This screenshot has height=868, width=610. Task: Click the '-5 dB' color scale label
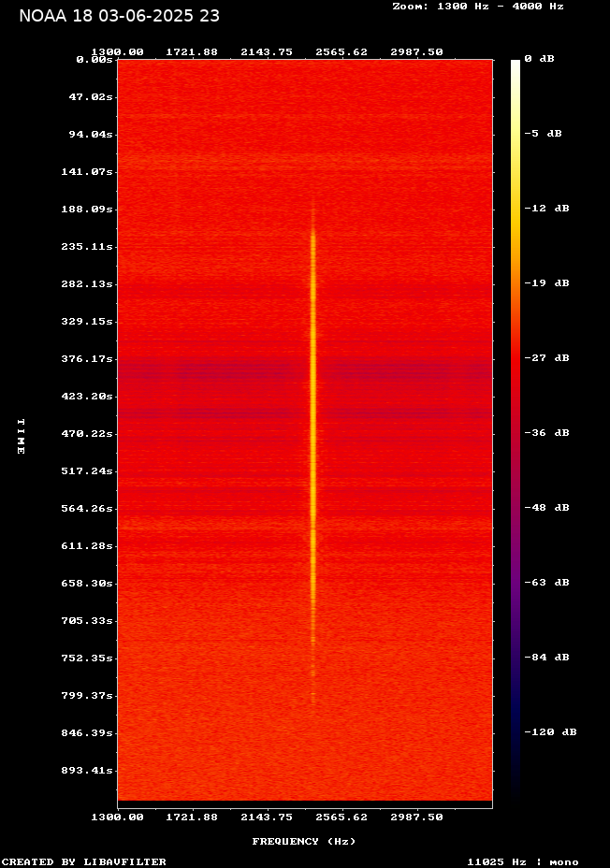pos(543,134)
